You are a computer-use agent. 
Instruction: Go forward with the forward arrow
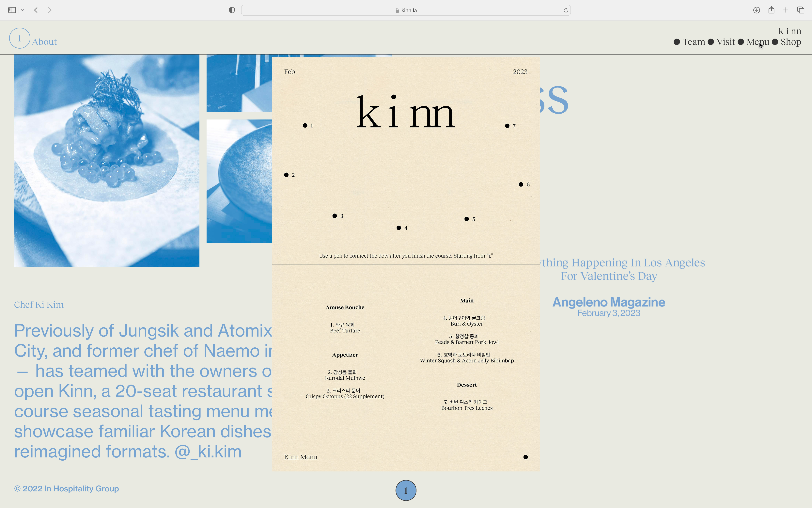point(50,10)
